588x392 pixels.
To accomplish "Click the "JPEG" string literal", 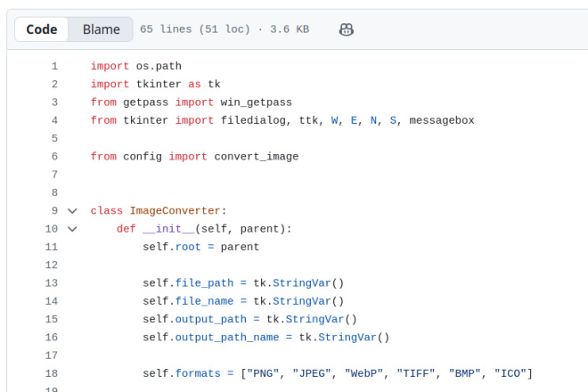I will tap(312, 373).
